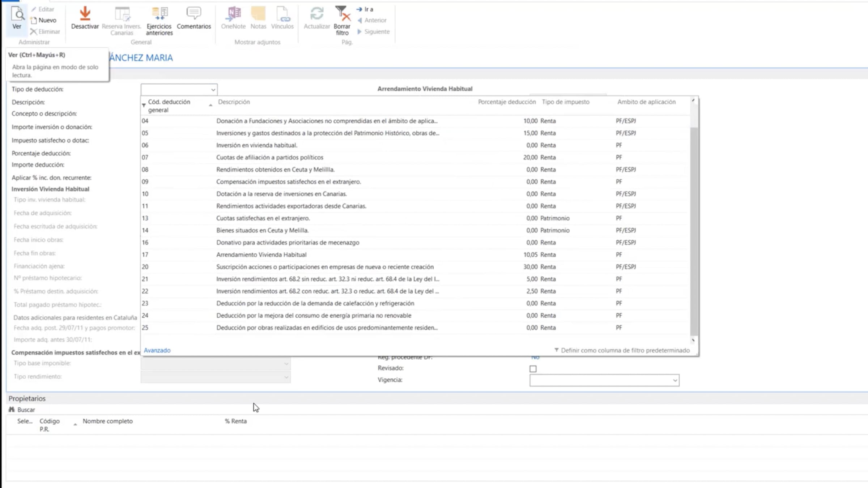Click the Tipo de impuesto column header

tap(566, 102)
